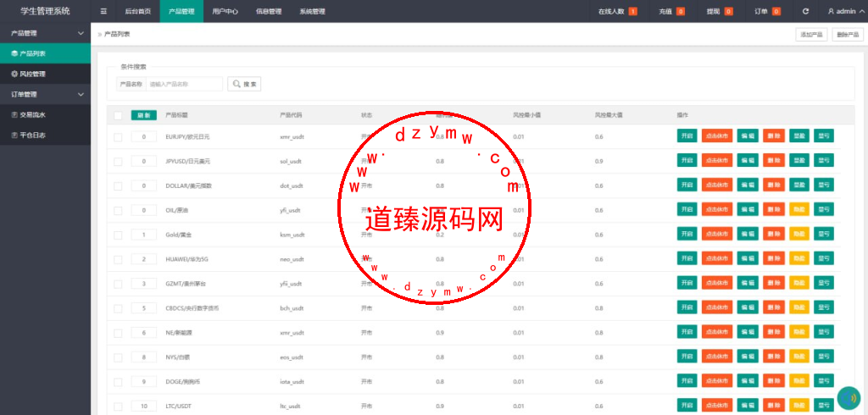Click 开启 for NYS/白银 row
This screenshot has height=415, width=868.
(x=687, y=356)
